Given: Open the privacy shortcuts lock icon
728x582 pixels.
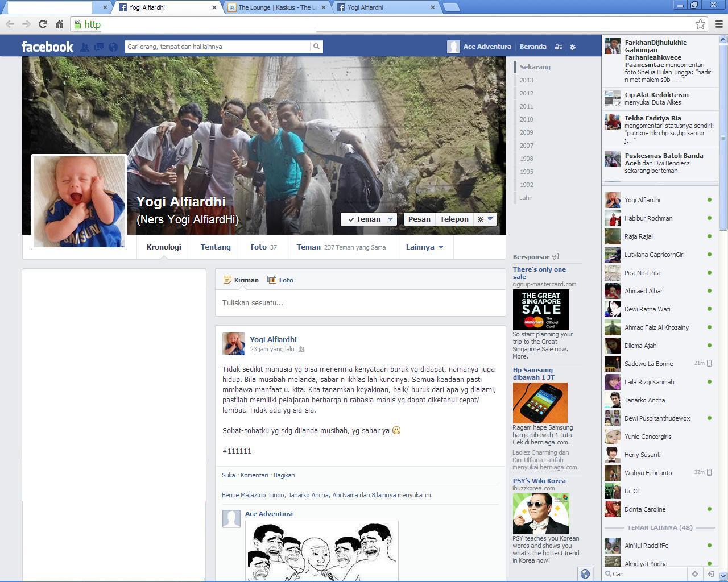Looking at the screenshot, I should [x=559, y=47].
